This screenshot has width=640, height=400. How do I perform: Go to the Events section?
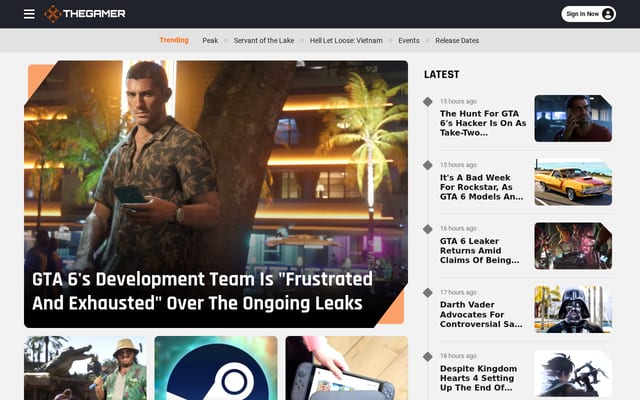409,40
